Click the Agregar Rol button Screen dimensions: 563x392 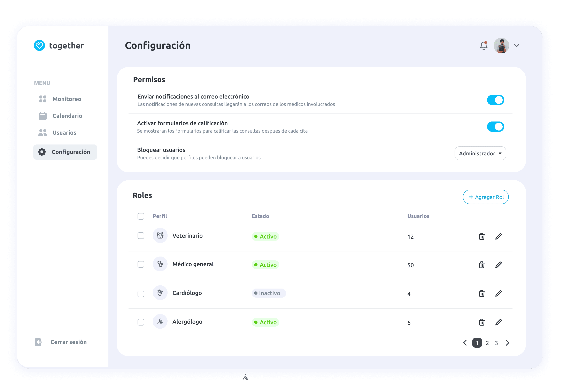click(x=485, y=197)
